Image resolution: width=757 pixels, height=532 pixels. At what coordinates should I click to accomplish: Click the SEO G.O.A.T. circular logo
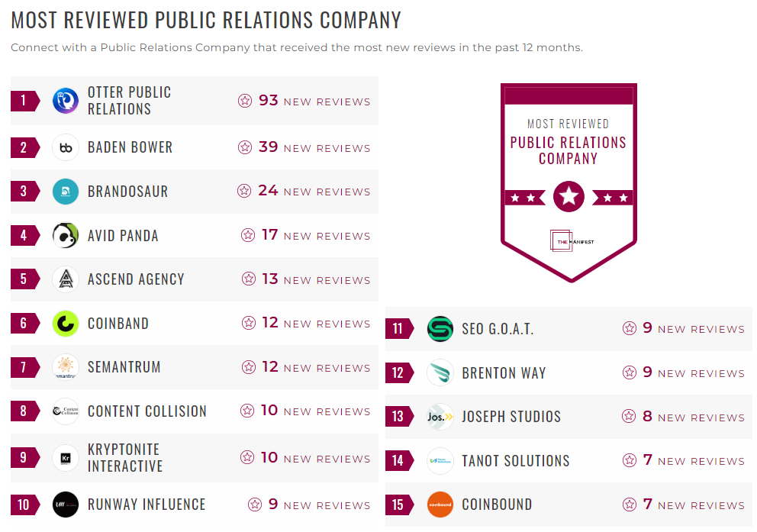click(x=440, y=328)
